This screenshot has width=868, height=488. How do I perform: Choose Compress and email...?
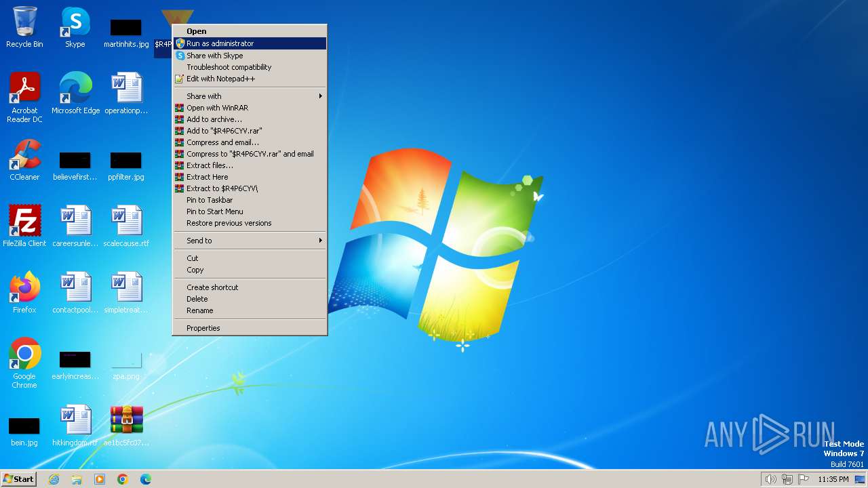pos(250,142)
